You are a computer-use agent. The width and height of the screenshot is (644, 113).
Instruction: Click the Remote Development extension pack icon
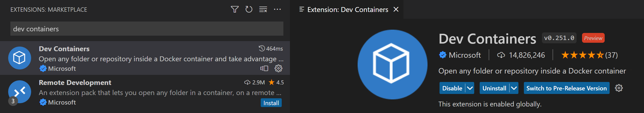(20, 92)
